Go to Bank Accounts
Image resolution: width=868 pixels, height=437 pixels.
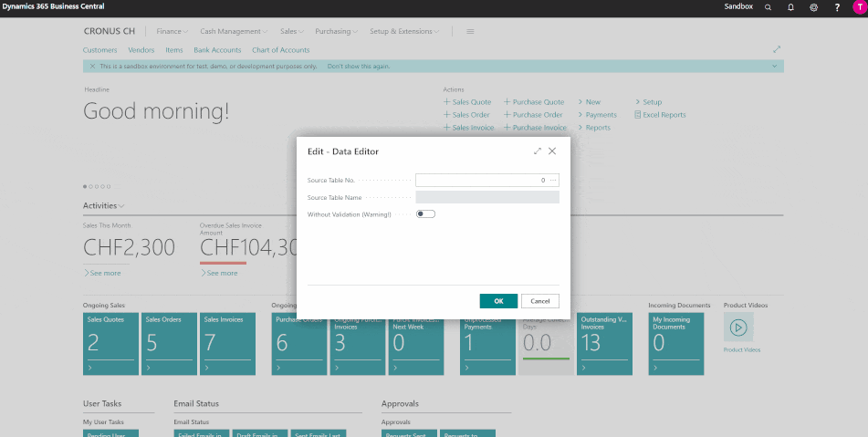tap(217, 50)
